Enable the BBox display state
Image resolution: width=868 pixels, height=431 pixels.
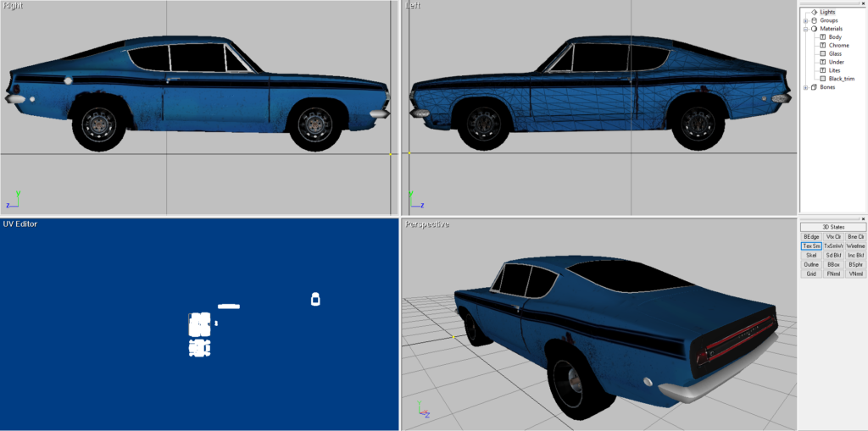[833, 264]
